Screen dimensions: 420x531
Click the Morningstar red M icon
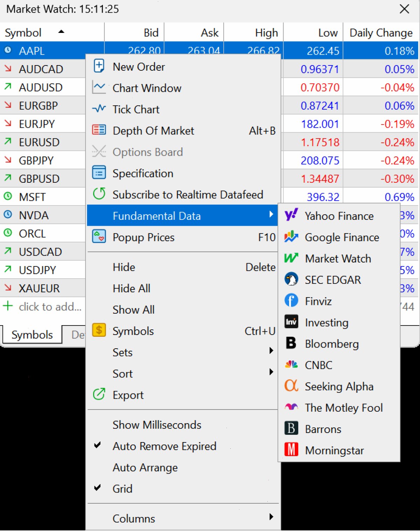(291, 450)
